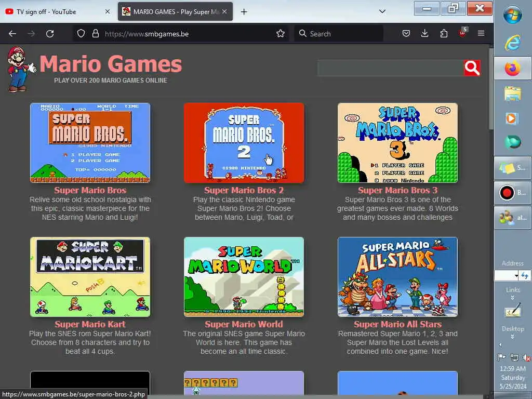Go back using the browser back arrow
The image size is (532, 399).
tap(12, 34)
